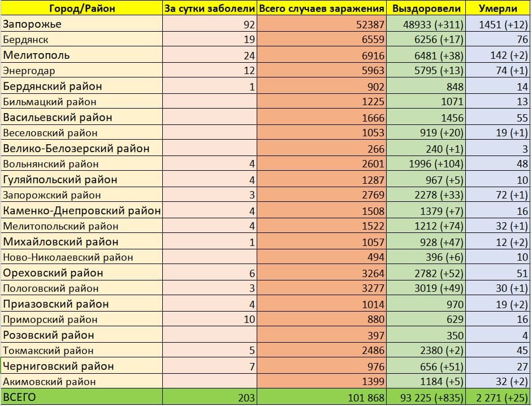Click the 'Умерли' column header

click(x=498, y=8)
